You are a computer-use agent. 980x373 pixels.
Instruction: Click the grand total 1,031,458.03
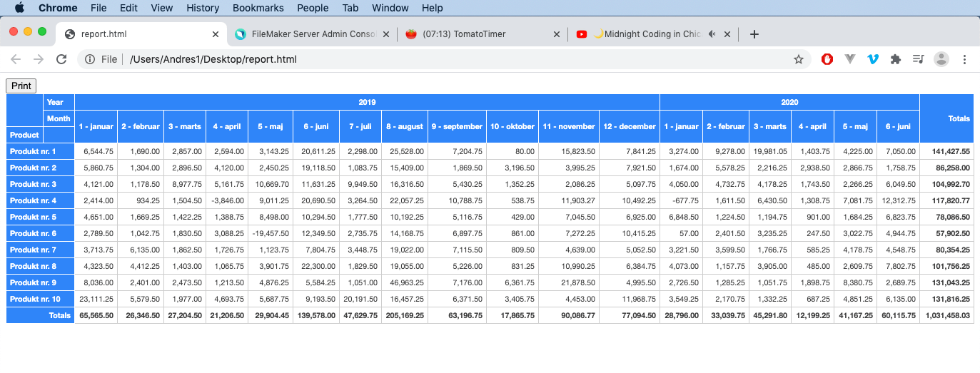click(946, 315)
